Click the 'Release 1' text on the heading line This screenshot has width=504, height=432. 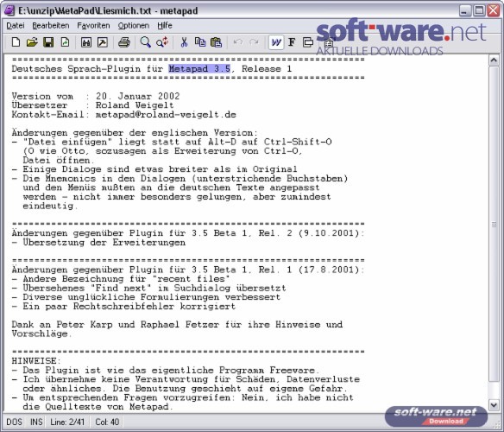pos(267,68)
